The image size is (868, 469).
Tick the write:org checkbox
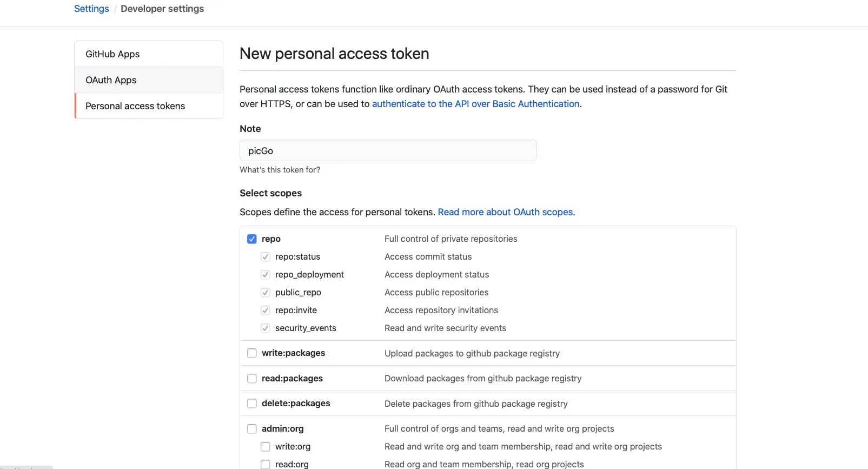(x=266, y=447)
